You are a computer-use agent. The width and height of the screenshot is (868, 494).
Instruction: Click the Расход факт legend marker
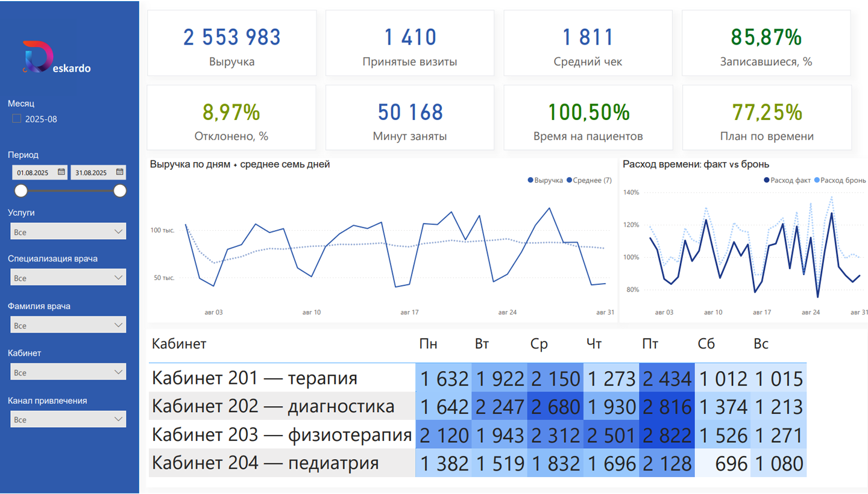(767, 180)
